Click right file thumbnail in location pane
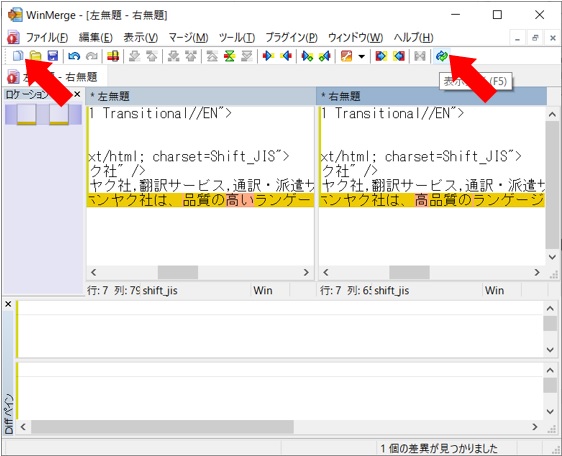Image resolution: width=562 pixels, height=456 pixels. [59, 114]
